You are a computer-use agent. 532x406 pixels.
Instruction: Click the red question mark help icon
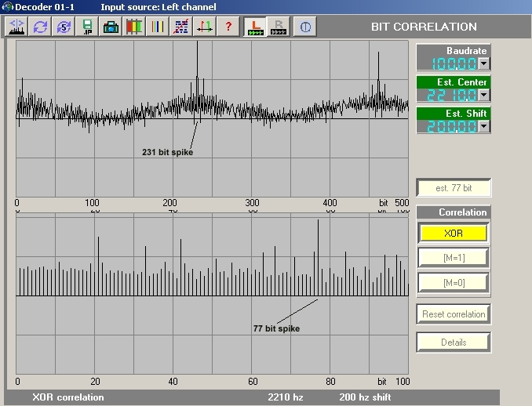point(228,27)
